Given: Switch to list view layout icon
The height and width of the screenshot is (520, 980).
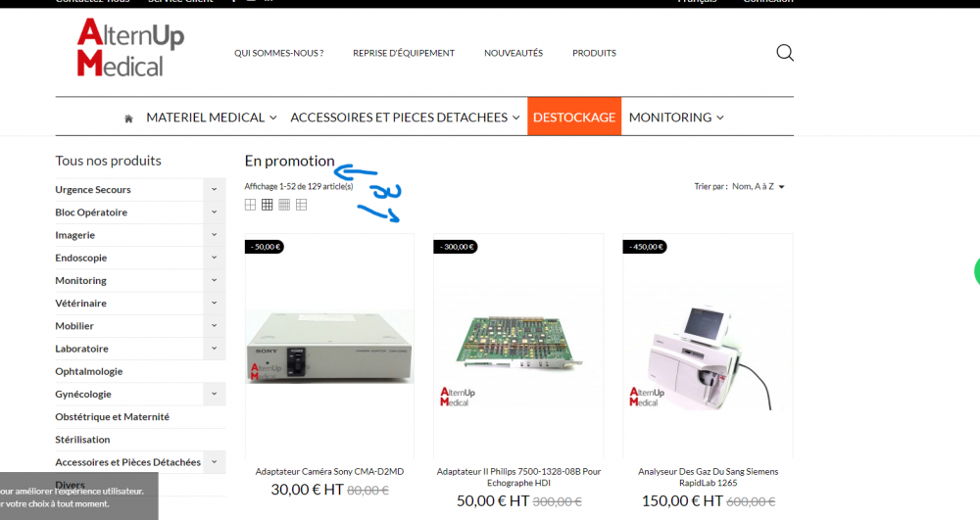Looking at the screenshot, I should coord(301,205).
